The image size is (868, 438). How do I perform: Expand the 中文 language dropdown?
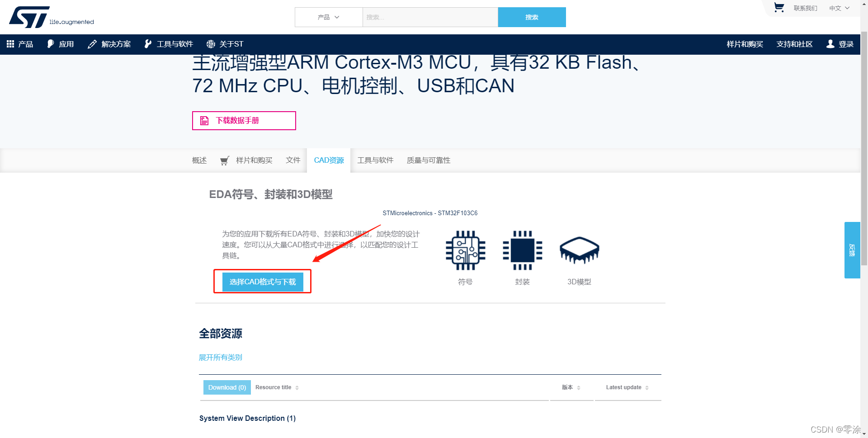(839, 8)
